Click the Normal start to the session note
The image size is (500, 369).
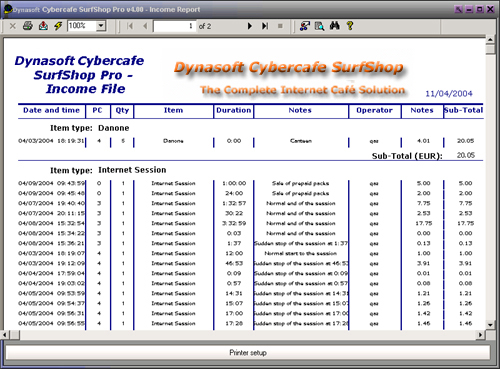pos(301,253)
